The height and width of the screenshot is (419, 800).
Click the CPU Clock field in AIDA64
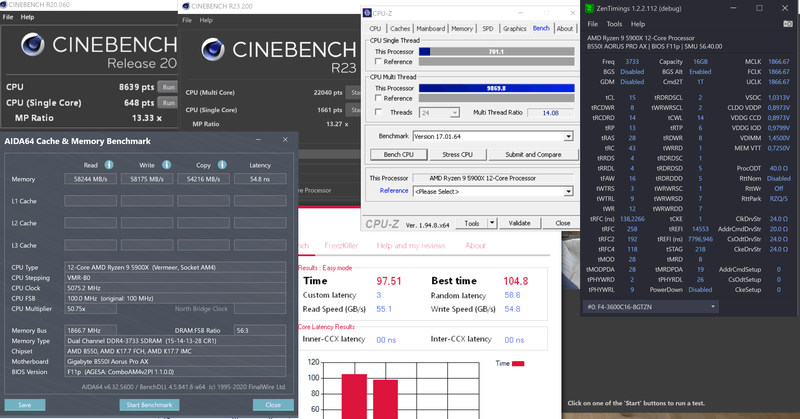(x=176, y=288)
